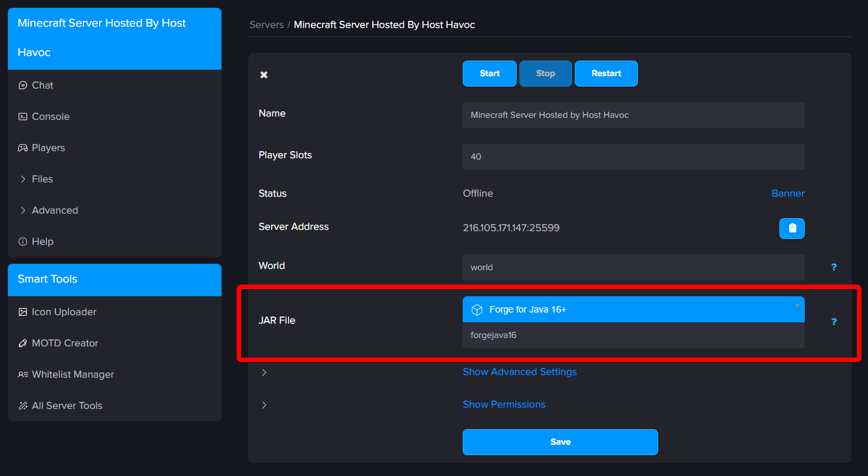
Task: Click the Players gamepad icon
Action: pos(23,148)
